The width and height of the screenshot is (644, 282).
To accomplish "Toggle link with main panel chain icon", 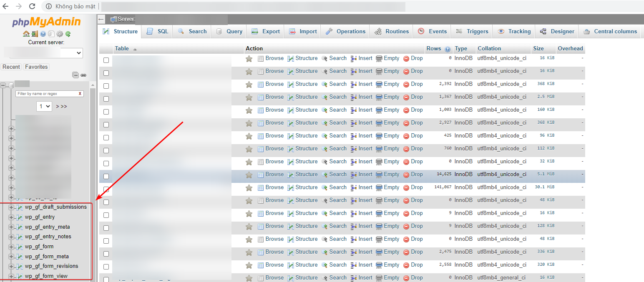I will pos(83,75).
